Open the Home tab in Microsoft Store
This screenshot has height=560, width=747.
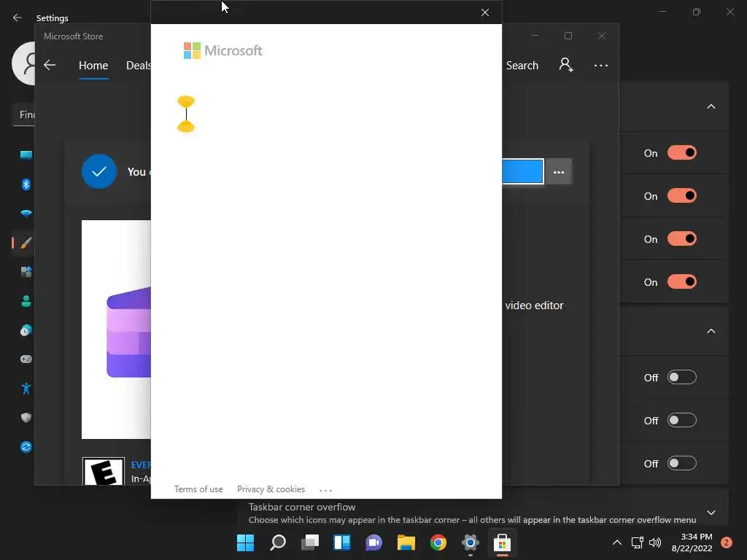pyautogui.click(x=93, y=65)
